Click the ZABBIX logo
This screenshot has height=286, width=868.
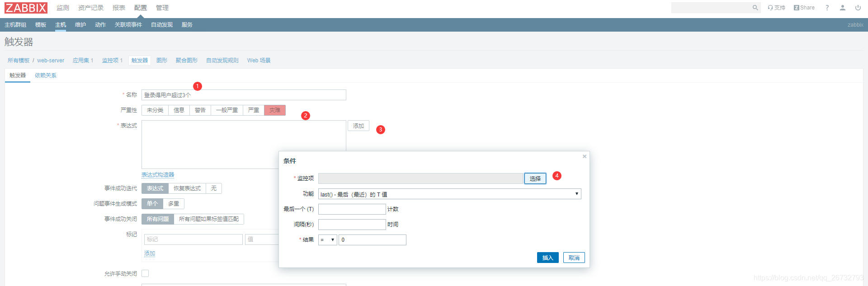(x=26, y=8)
